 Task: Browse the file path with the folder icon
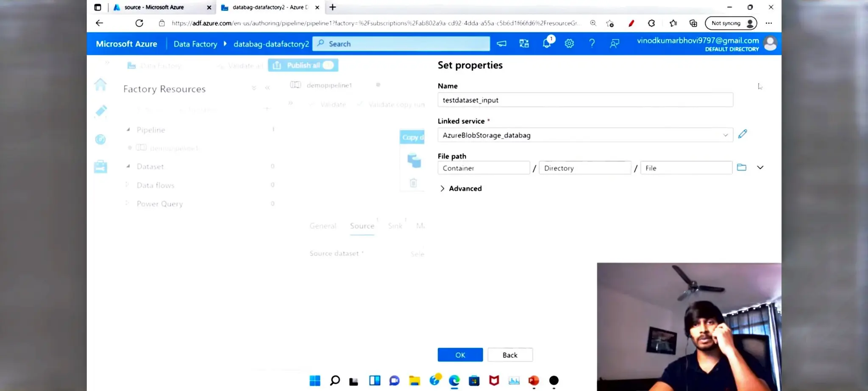point(741,168)
